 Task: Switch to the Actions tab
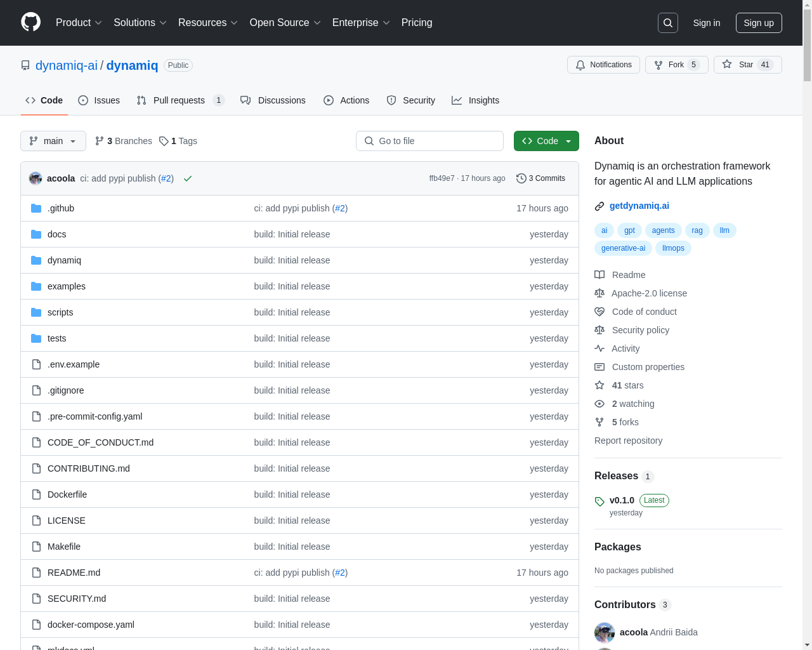point(346,100)
